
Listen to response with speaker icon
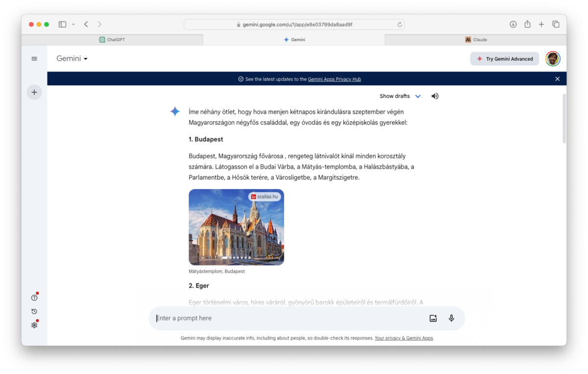click(435, 96)
